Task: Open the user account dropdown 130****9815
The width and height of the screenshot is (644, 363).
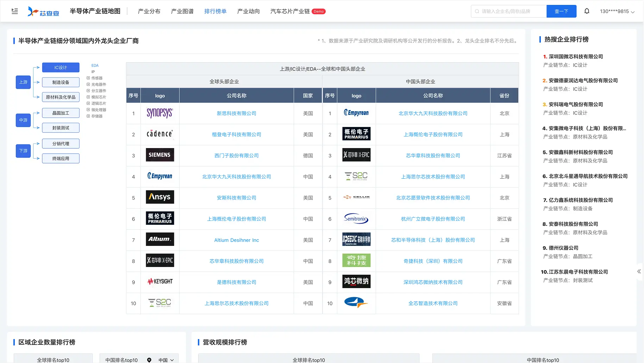Action: (617, 11)
